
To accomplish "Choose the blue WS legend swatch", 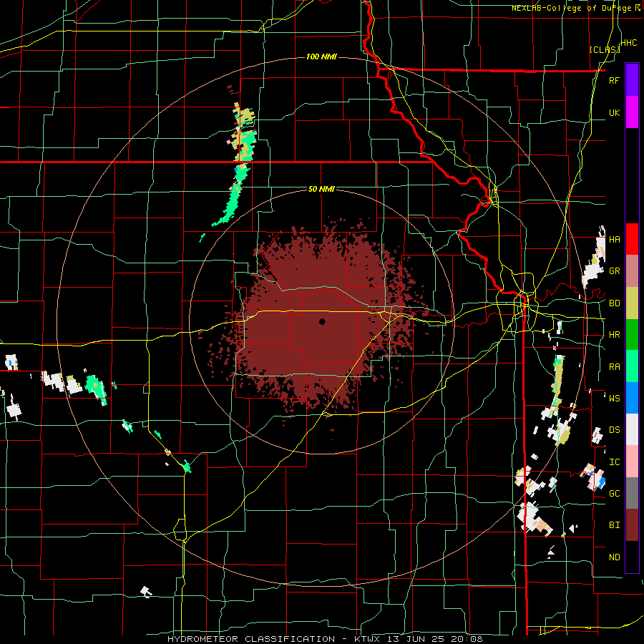I will click(x=632, y=398).
